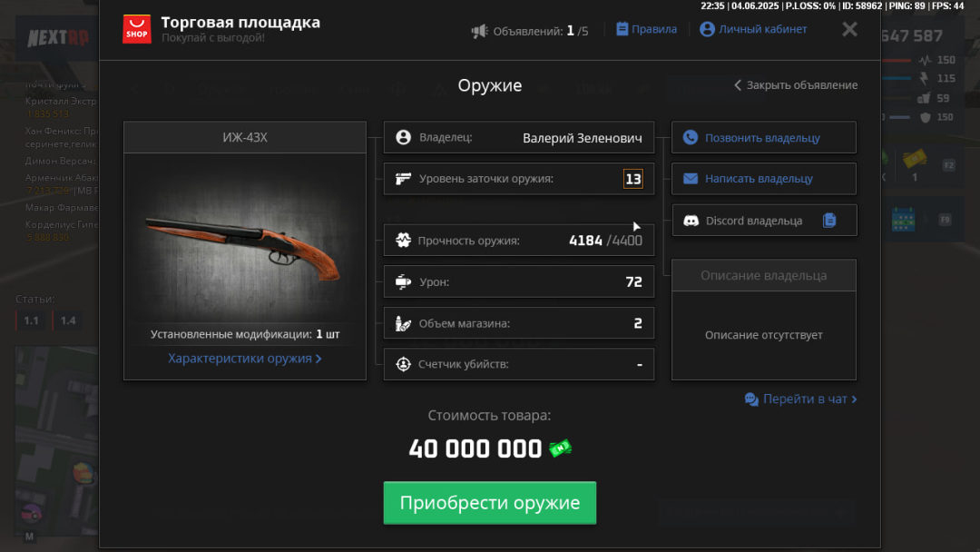Close the marketplace window with the X

click(849, 29)
